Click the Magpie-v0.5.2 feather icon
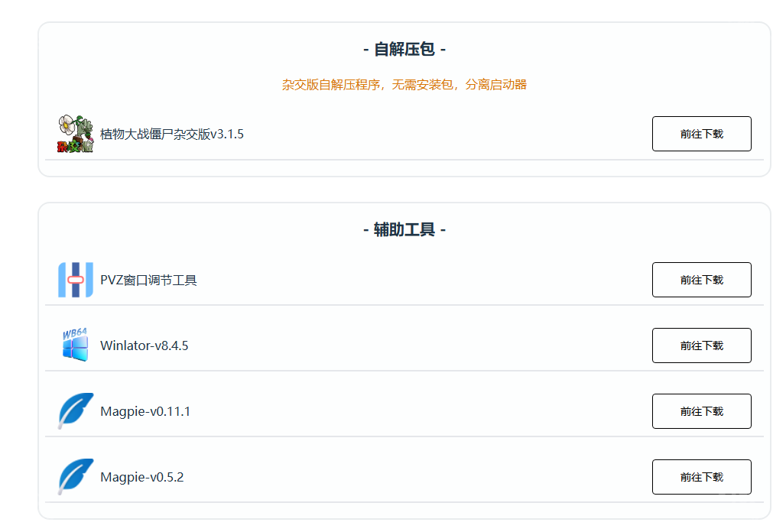773x532 pixels. pos(75,477)
